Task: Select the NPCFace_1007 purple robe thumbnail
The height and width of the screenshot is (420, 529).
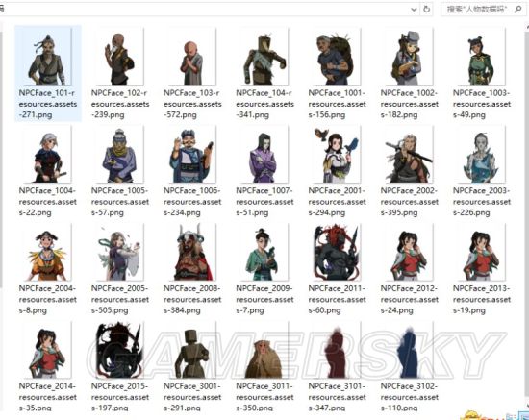Action: pos(264,155)
